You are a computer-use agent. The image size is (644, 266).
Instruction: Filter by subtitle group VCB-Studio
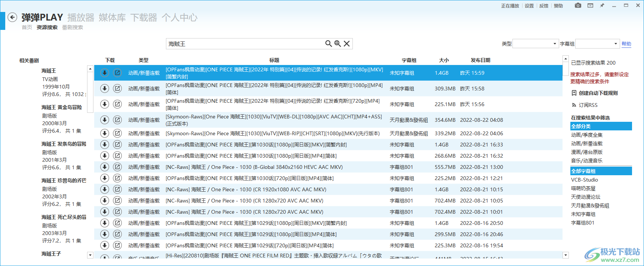(x=601, y=180)
